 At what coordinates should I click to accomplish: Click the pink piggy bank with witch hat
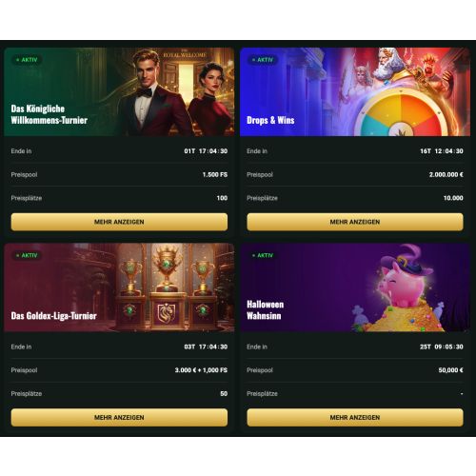[x=404, y=278]
